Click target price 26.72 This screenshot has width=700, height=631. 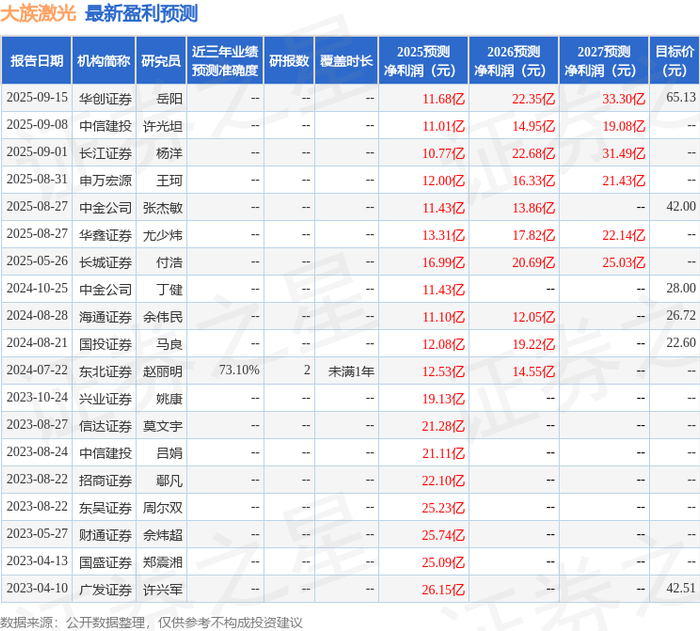(681, 315)
